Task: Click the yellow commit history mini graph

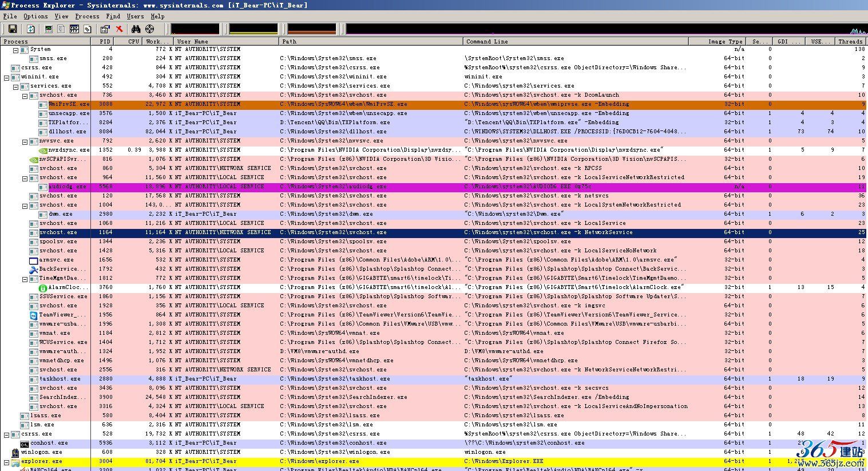Action: point(253,29)
